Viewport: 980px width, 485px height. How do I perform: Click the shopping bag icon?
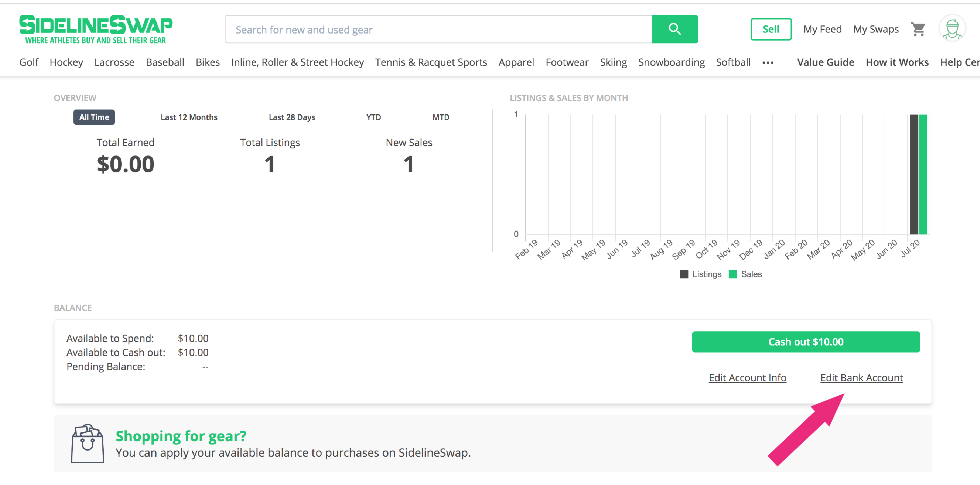87,443
